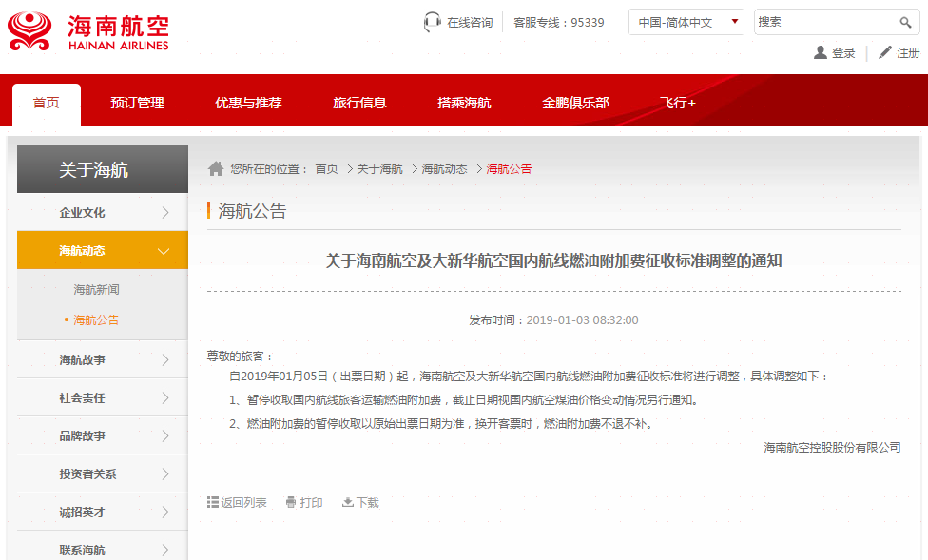Select the 首页 navigation tab

pos(47,104)
